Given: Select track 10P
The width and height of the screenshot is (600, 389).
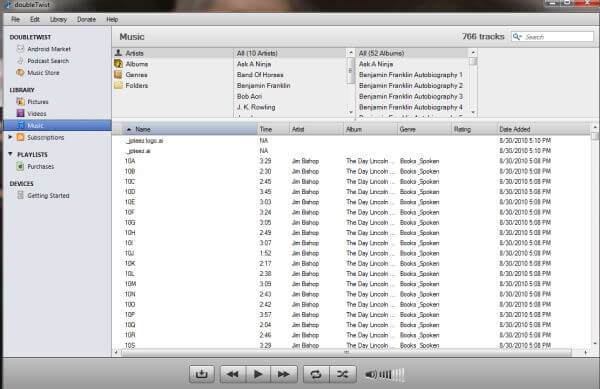Looking at the screenshot, I should click(x=129, y=315).
